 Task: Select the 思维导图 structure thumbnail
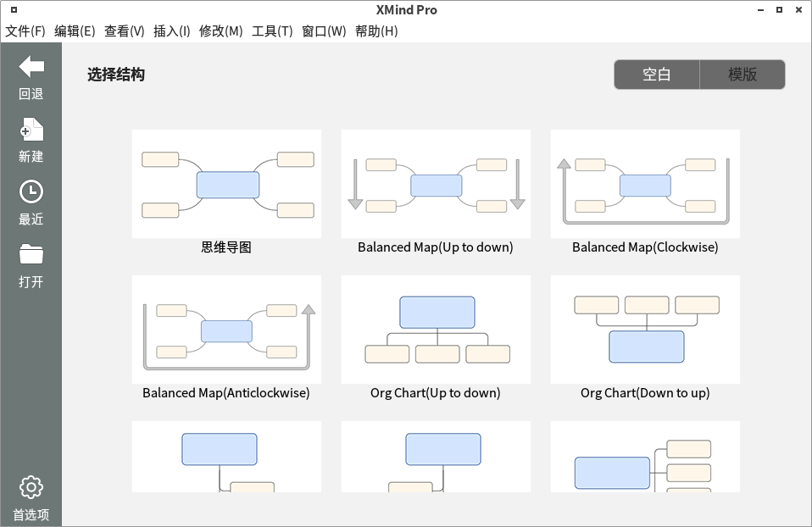[226, 184]
